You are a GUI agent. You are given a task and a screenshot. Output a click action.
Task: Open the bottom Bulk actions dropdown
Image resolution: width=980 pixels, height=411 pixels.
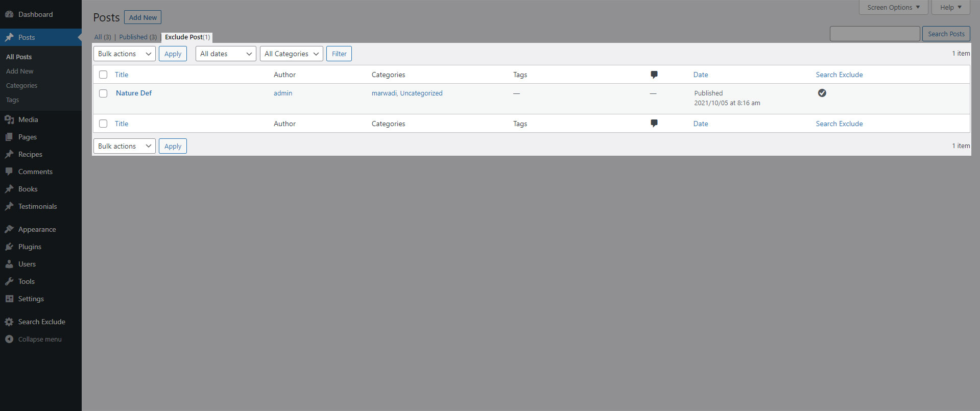pos(125,146)
